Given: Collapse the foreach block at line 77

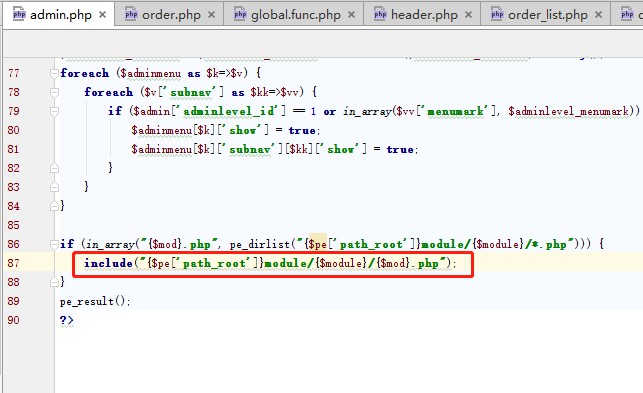Looking at the screenshot, I should [x=54, y=73].
